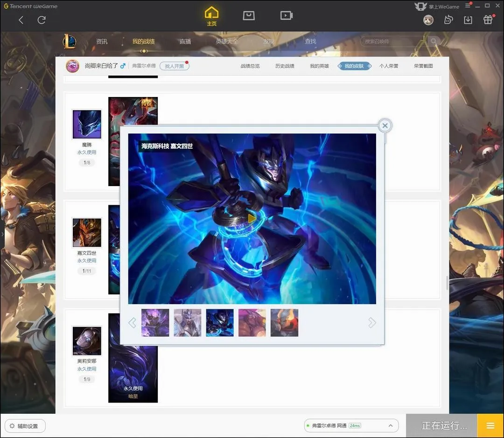Open the yellow hamburger menu beside 正在运行

coord(490,425)
